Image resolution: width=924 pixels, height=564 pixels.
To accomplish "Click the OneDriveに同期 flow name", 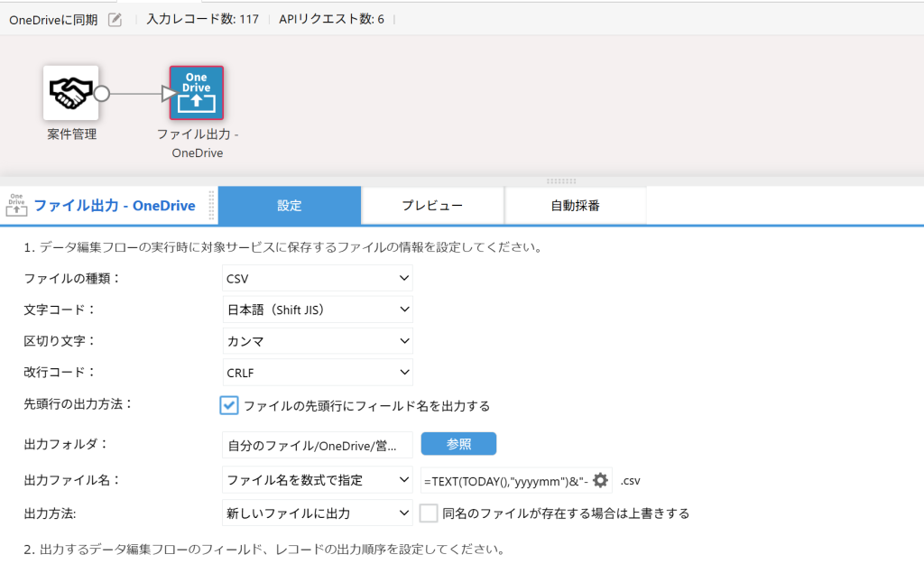I will tap(53, 20).
